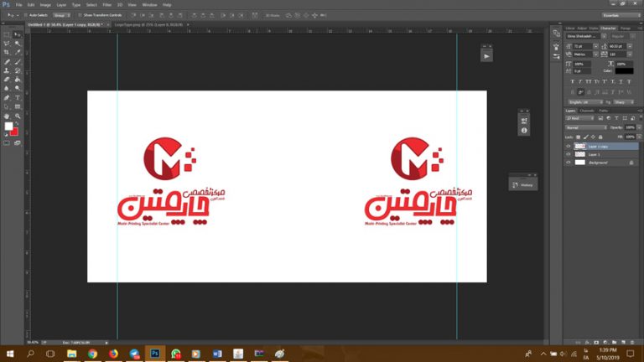Select the Eyedropper tool
Viewport: 644px width, 362px height.
[18, 53]
